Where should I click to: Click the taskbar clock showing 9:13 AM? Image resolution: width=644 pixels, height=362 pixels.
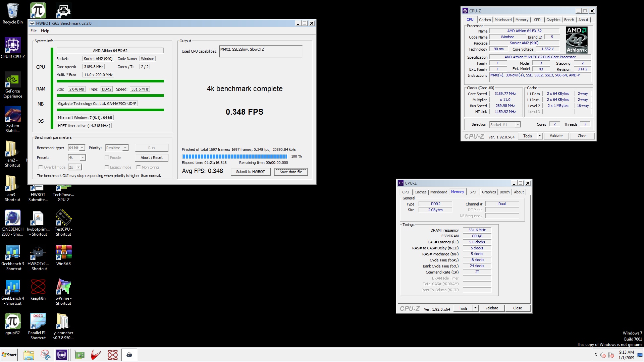(x=626, y=355)
